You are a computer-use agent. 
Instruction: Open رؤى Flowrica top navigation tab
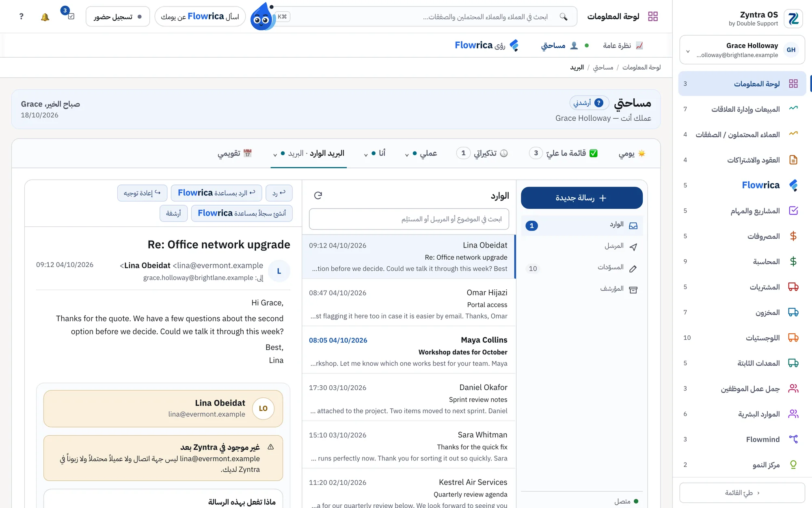click(x=487, y=46)
